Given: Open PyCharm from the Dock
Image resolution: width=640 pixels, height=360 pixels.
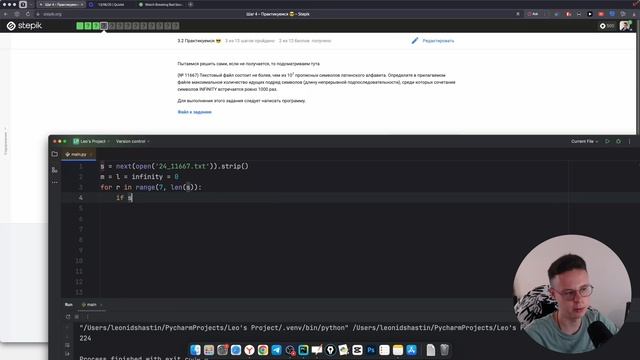Looking at the screenshot, I should [x=303, y=350].
